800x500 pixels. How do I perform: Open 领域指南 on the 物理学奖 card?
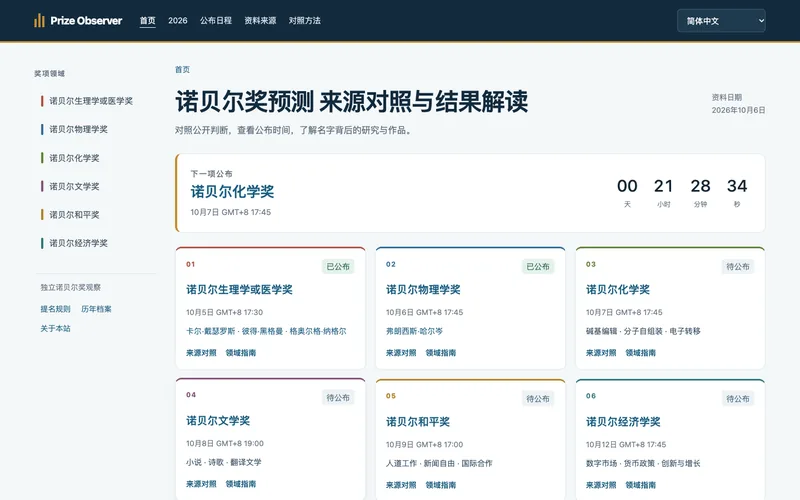(441, 353)
